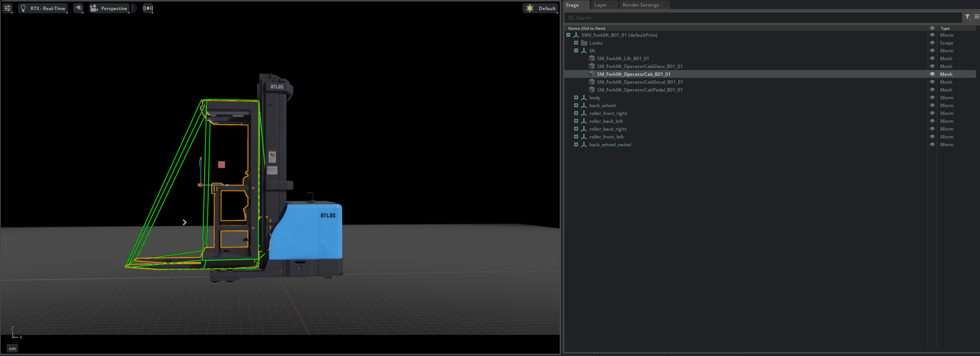Open the Stage panel hamburger options menu
The height and width of the screenshot is (356, 980).
coord(976,17)
